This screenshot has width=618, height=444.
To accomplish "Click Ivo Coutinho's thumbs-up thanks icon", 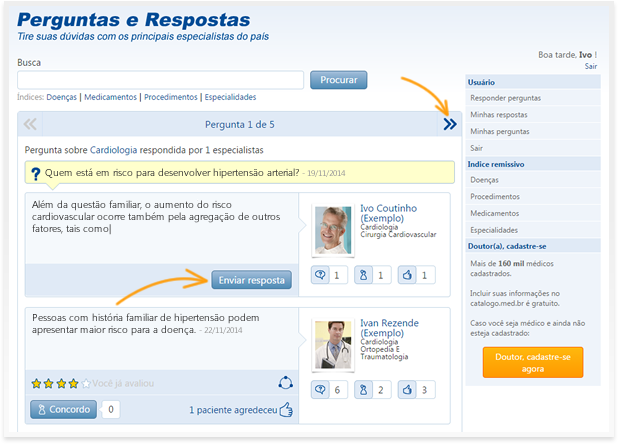I will click(x=407, y=275).
